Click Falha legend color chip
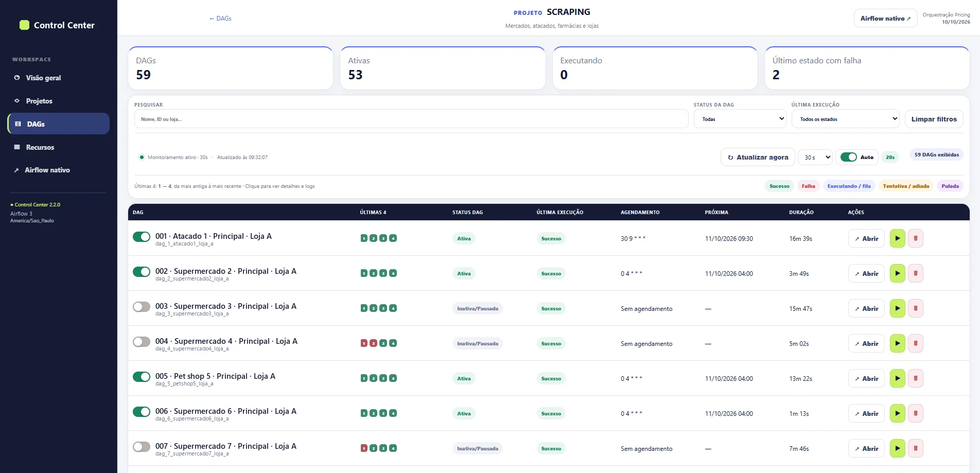Screen dimensions: 980x473 (x=808, y=186)
